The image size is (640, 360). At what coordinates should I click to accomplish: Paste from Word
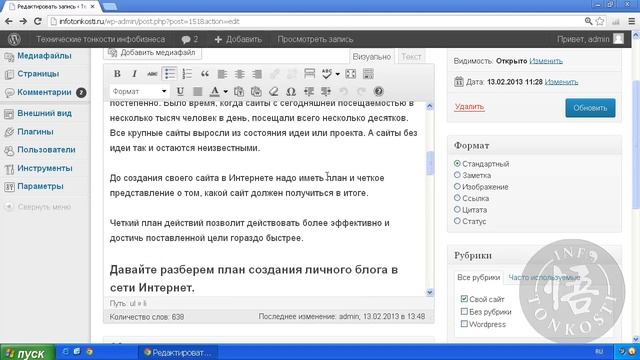pyautogui.click(x=256, y=91)
